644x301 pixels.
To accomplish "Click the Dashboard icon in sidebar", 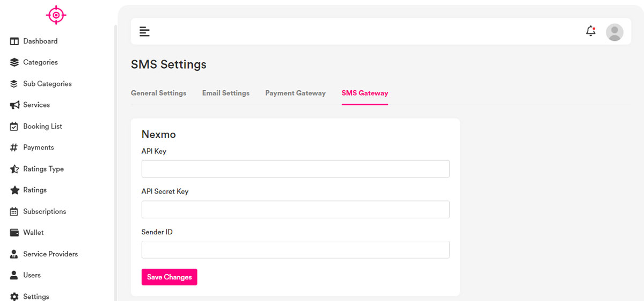I will pyautogui.click(x=14, y=41).
